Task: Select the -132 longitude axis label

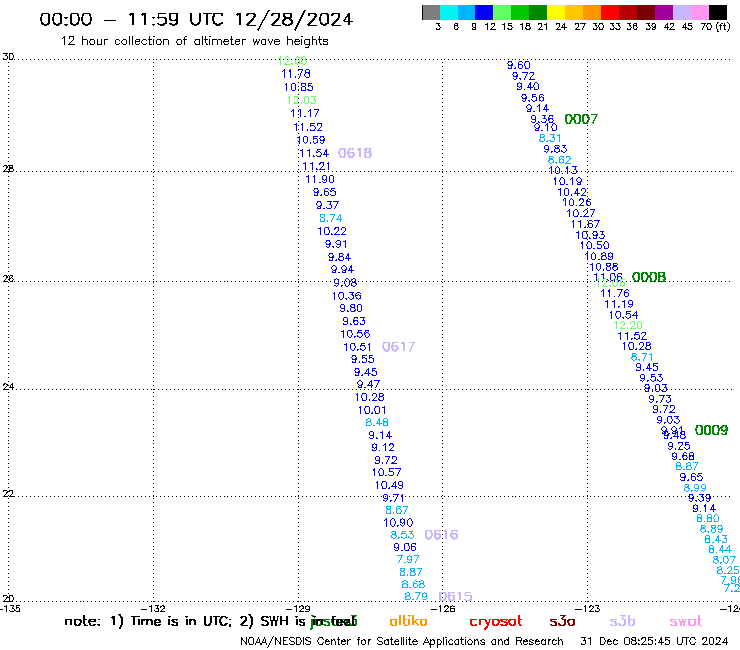Action: click(153, 608)
